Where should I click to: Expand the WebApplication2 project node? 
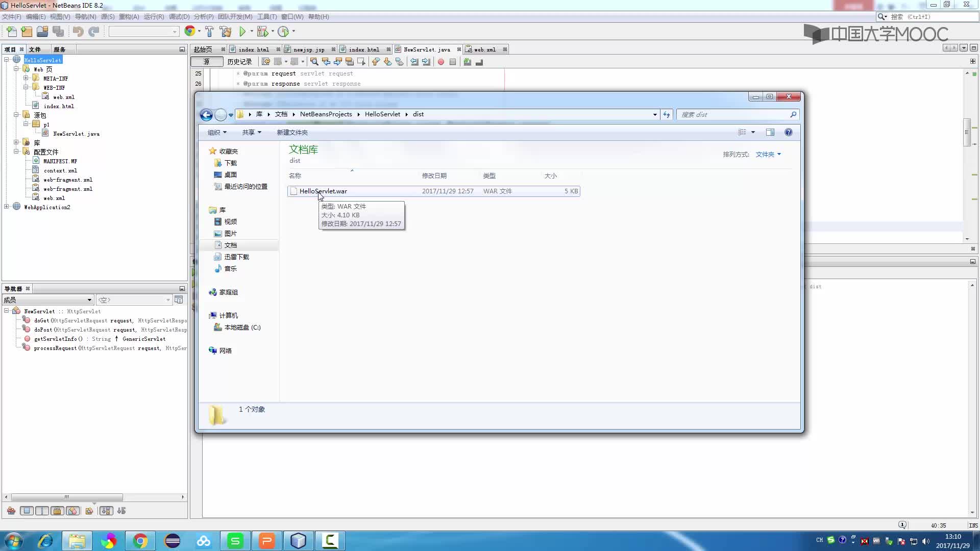[7, 207]
